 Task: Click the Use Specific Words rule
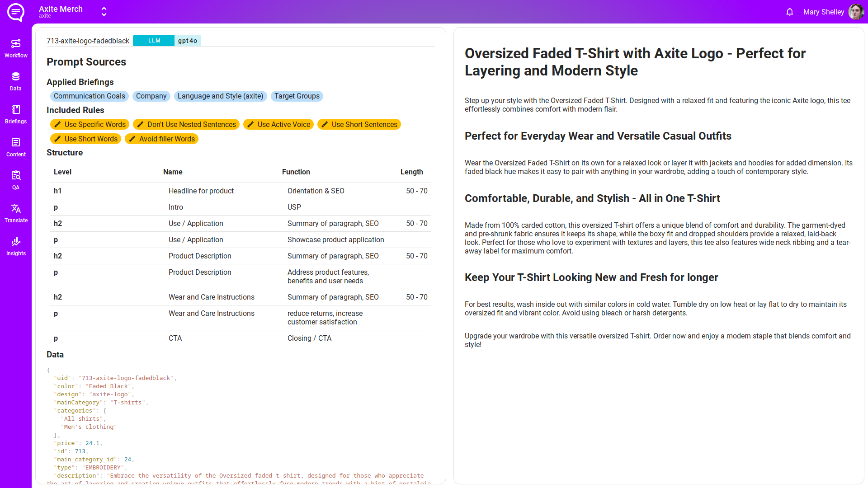point(90,125)
